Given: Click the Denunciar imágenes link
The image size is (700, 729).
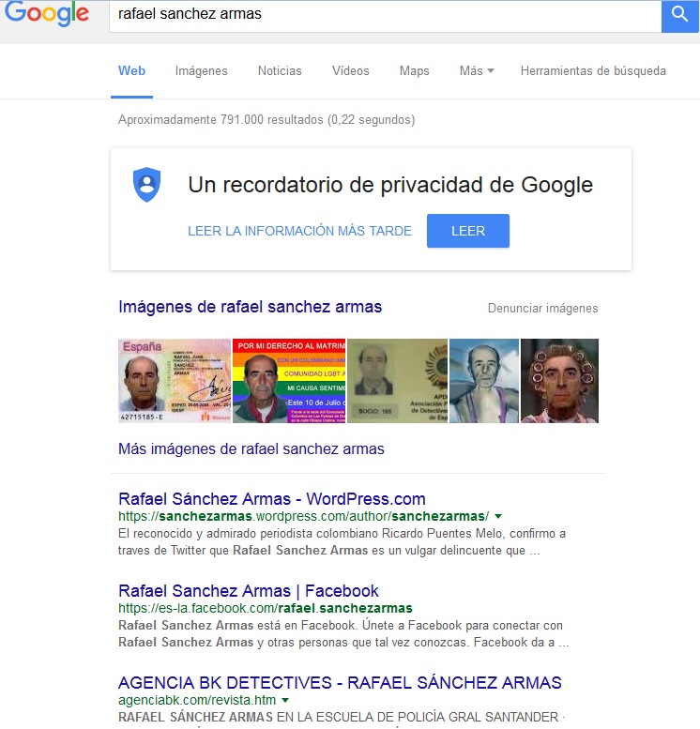Looking at the screenshot, I should pos(542,309).
